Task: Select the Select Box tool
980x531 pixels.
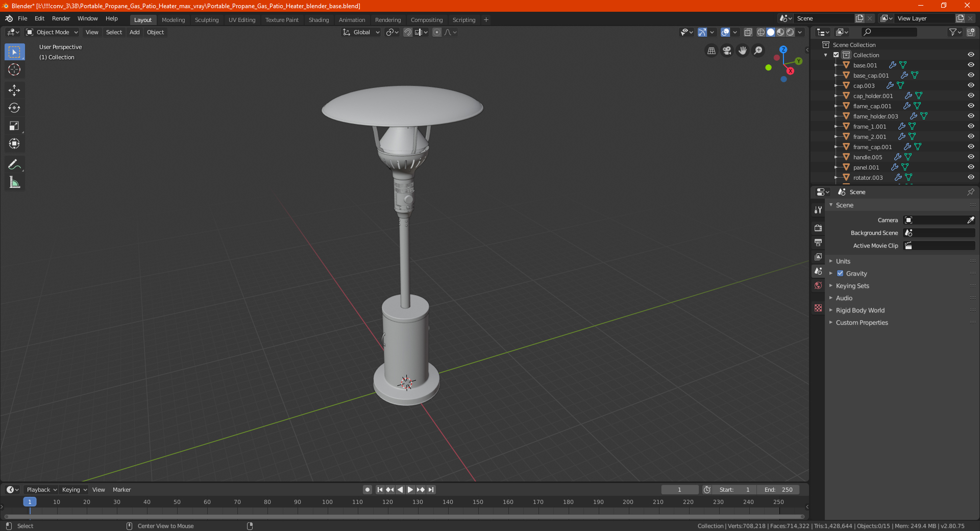Action: click(14, 52)
